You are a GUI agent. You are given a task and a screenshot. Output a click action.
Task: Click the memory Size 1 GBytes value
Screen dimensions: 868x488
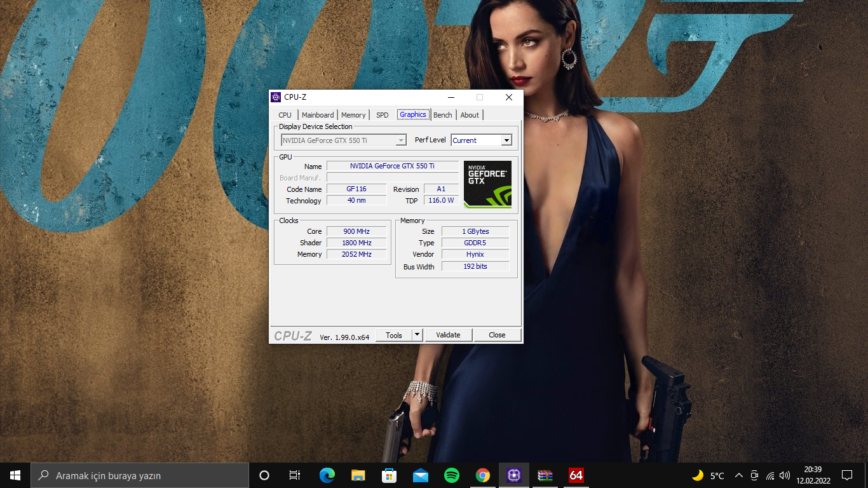point(475,231)
